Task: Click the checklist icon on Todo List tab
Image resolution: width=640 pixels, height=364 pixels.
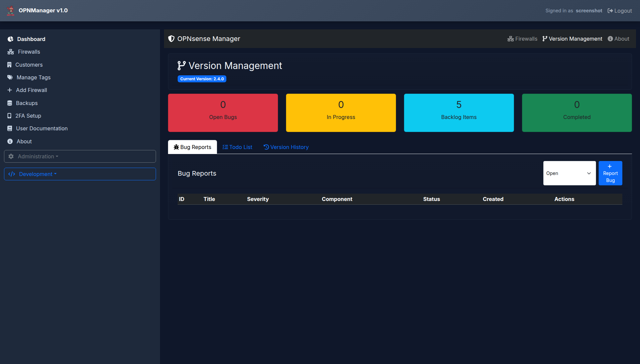Action: tap(225, 147)
